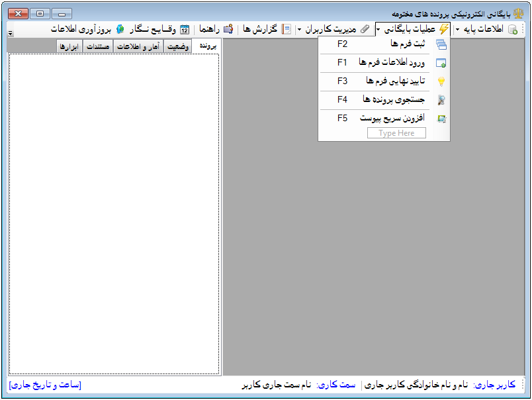Screen dimensions: 532x400
Task: Click the form registration icon (ثبت فرم ها)
Action: pyautogui.click(x=441, y=44)
